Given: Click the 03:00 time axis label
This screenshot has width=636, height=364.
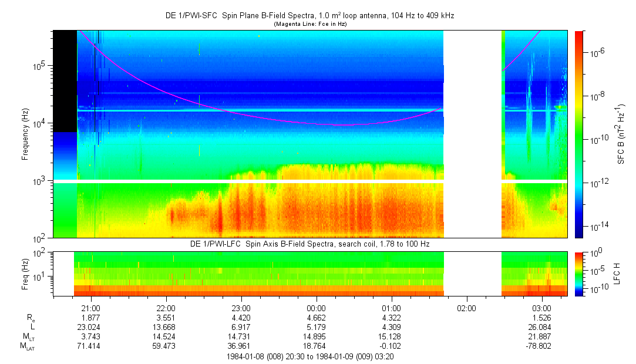Looking at the screenshot, I should click(542, 308).
